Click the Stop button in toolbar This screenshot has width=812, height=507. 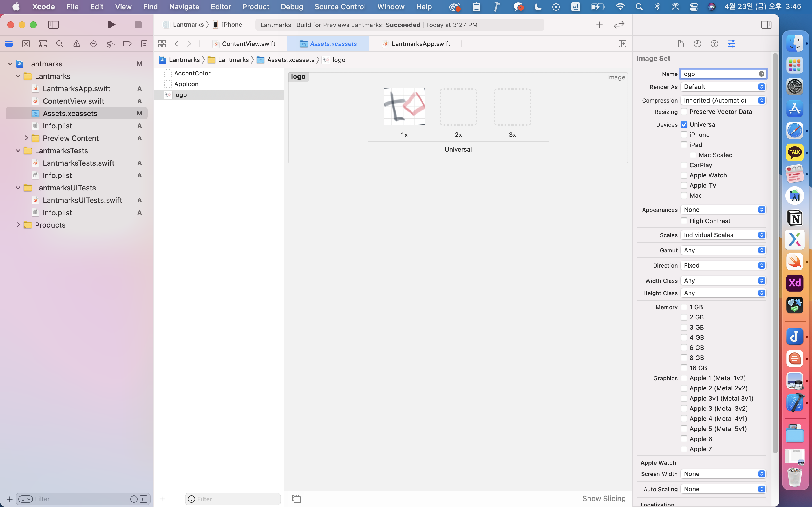coord(138,25)
